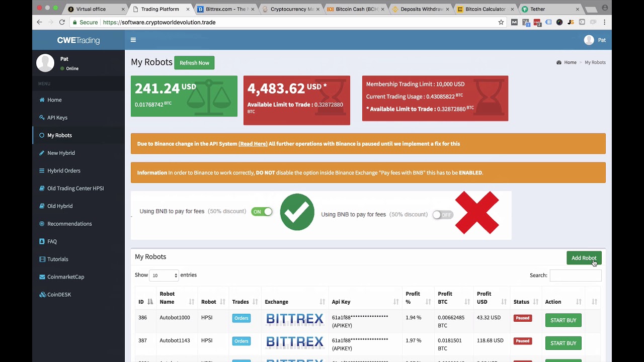Click the icon beside Recommendations
The width and height of the screenshot is (644, 362).
point(42,224)
